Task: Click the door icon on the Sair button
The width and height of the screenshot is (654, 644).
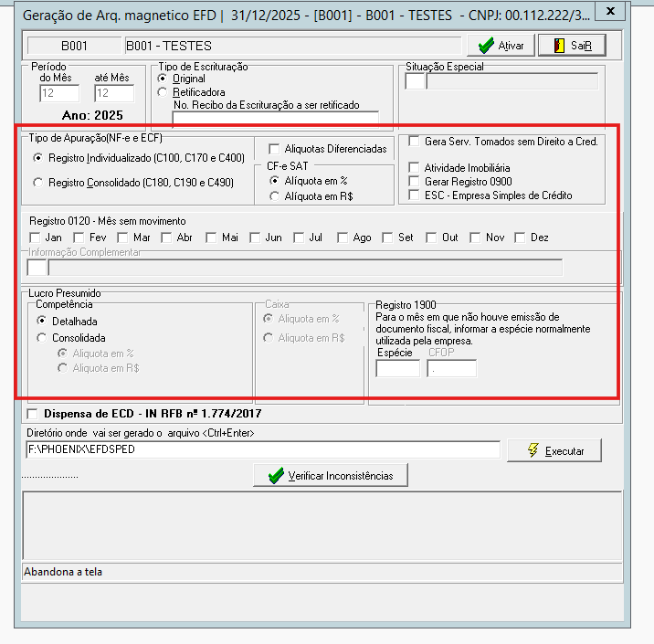Action: pyautogui.click(x=559, y=46)
